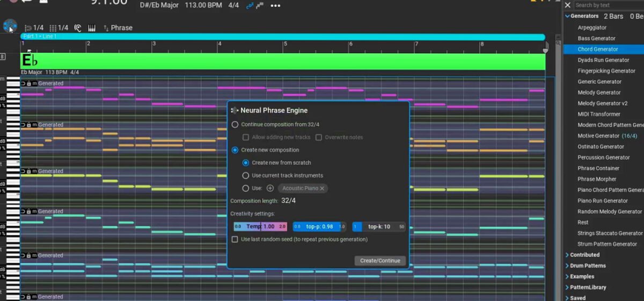Screen dimensions: 644x301
Task: Select Use current track instruments option
Action: pos(246,176)
